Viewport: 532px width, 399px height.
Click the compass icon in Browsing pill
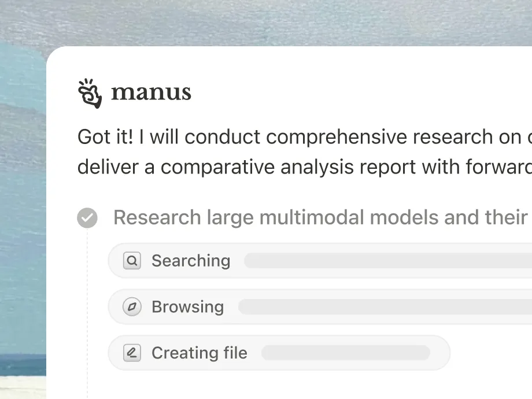[132, 307]
